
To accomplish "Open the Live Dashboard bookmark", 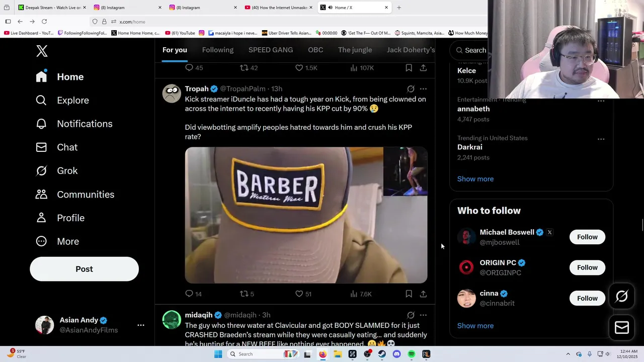I will (29, 33).
